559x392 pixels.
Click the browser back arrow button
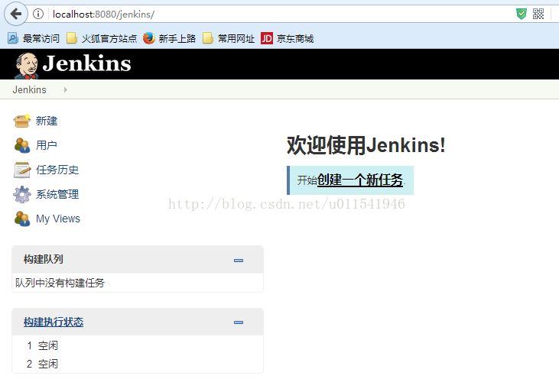(16, 15)
